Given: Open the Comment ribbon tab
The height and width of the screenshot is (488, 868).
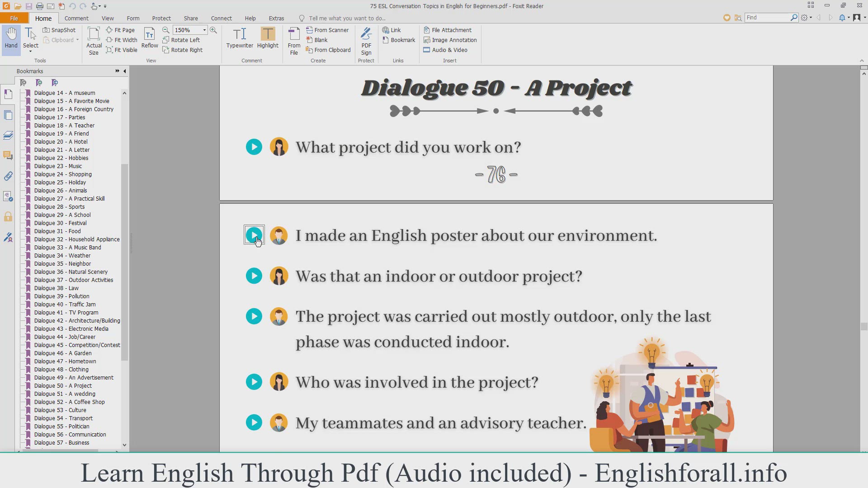Looking at the screenshot, I should [76, 18].
